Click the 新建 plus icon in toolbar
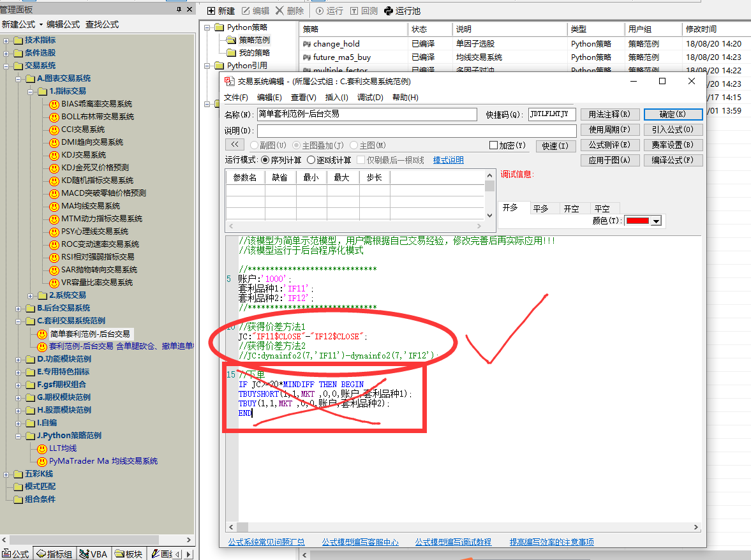This screenshot has height=560, width=751. tap(212, 11)
